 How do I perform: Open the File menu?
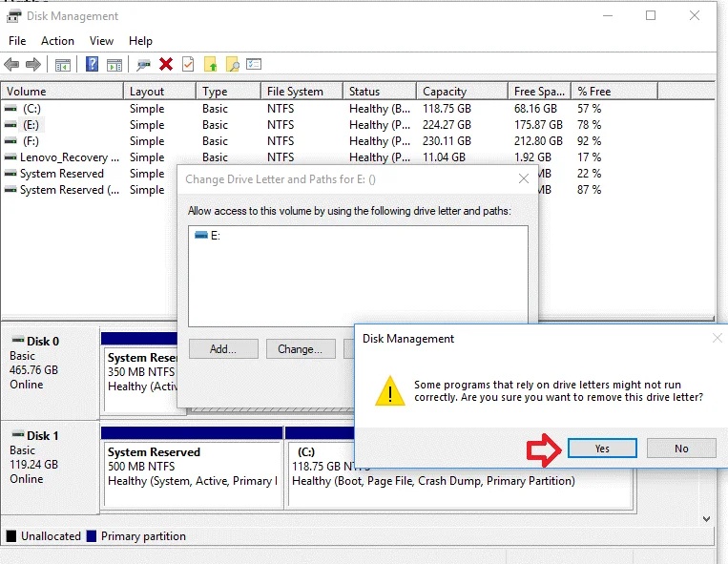point(17,41)
